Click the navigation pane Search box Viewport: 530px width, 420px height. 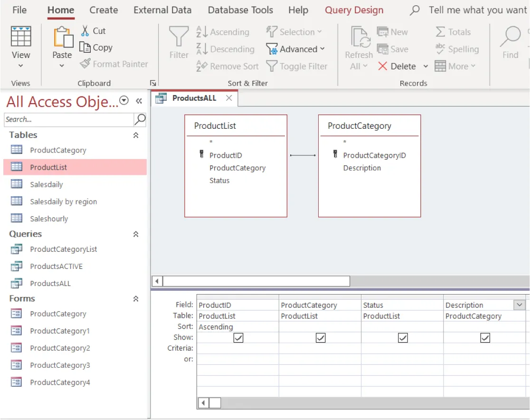pos(69,119)
